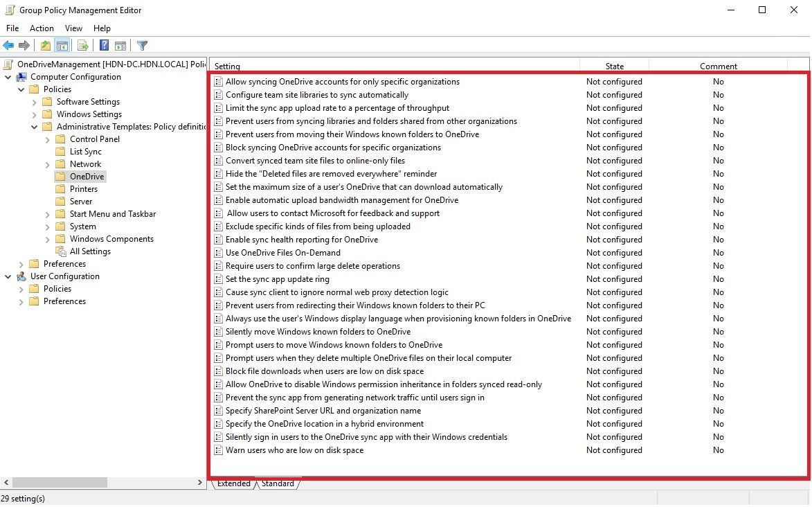Click the Computer Configuration node icon

click(21, 77)
